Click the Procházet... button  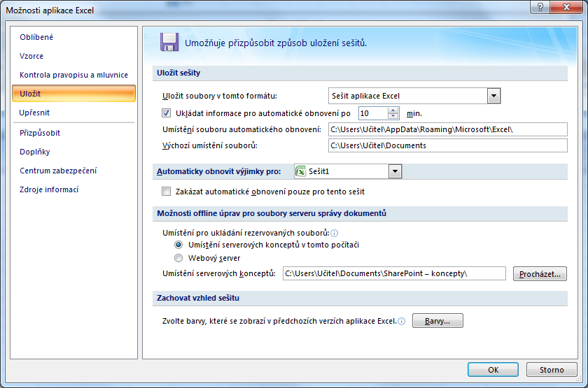[540, 274]
